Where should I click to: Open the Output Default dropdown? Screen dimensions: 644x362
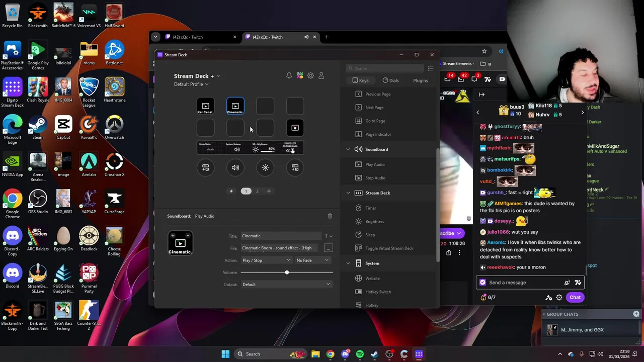pyautogui.click(x=286, y=285)
